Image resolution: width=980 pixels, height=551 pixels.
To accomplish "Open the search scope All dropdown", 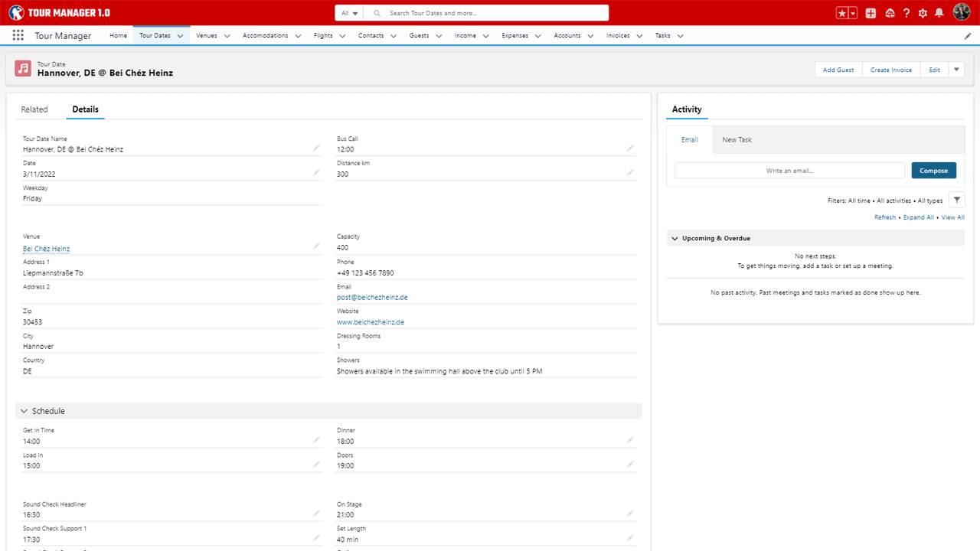I will [349, 13].
